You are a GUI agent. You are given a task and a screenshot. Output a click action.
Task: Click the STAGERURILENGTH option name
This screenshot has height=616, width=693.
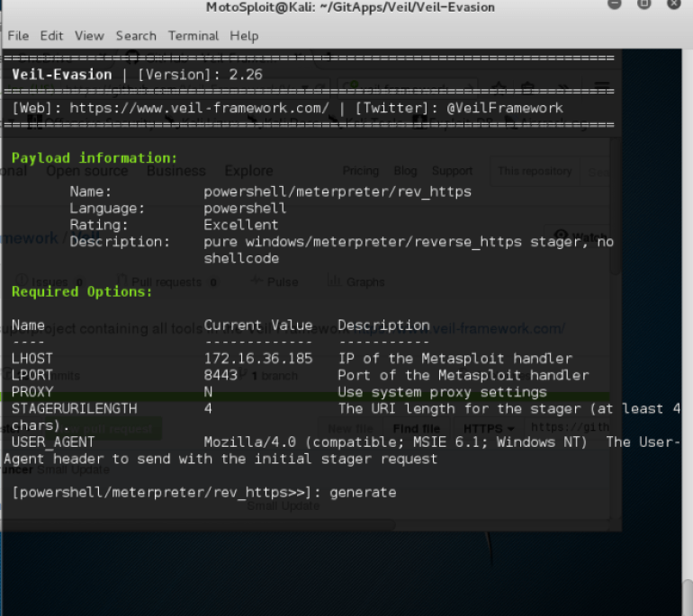pos(74,409)
